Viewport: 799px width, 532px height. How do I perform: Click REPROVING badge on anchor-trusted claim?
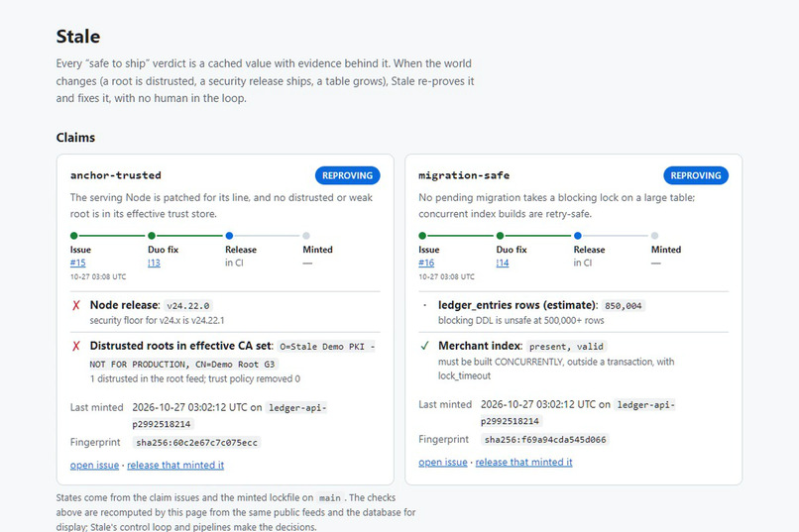click(348, 175)
